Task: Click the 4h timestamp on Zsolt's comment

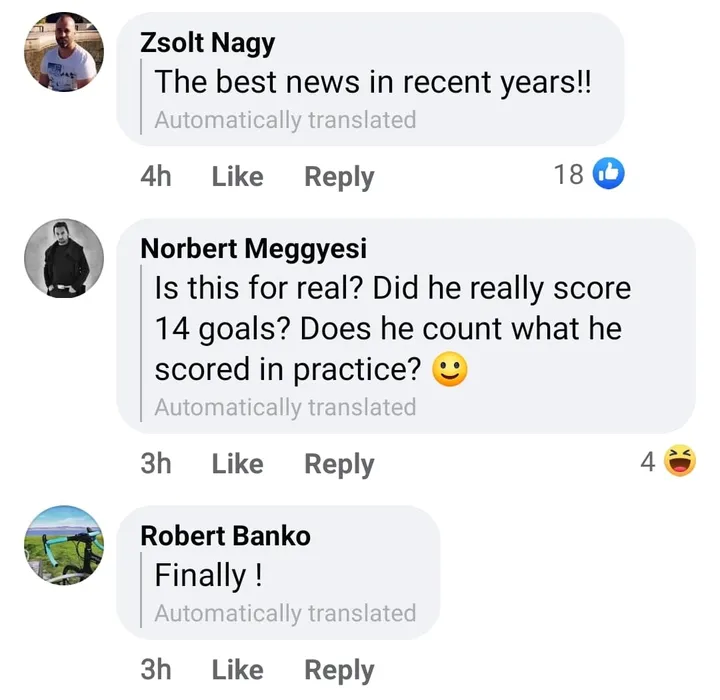Action: [156, 176]
